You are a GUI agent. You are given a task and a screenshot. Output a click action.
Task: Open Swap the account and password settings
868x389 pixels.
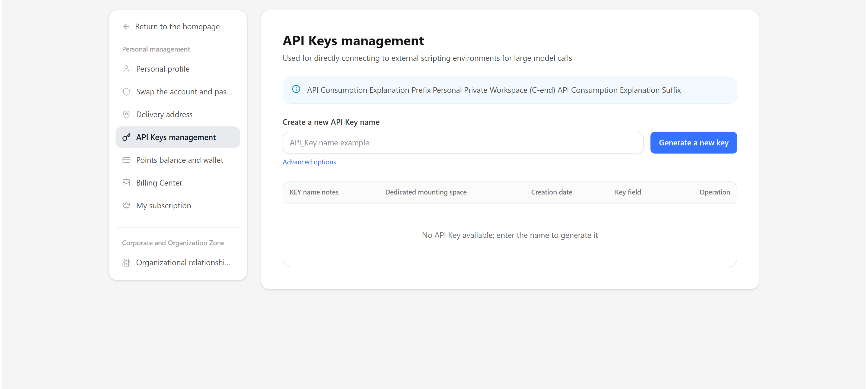[178, 92]
